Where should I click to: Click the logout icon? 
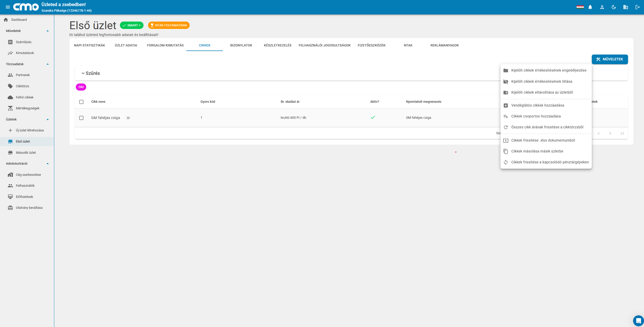637,7
